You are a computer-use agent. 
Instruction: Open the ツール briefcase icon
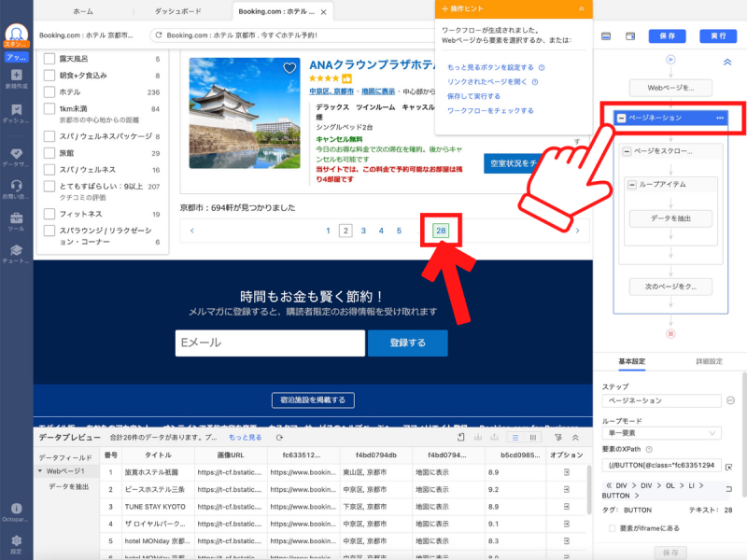tap(16, 217)
